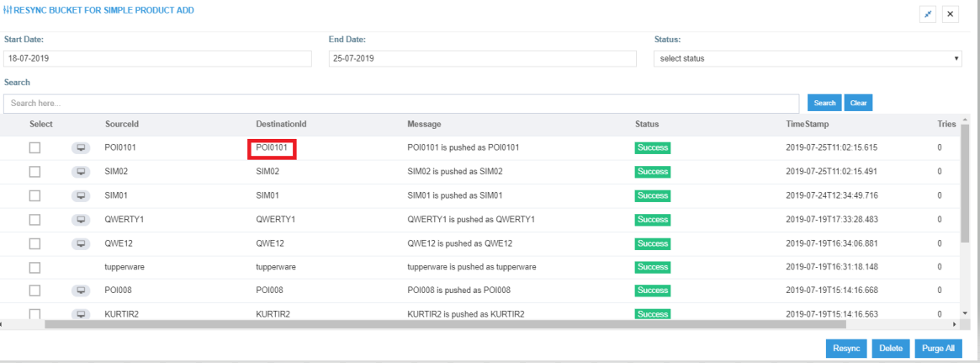Sort by the TimeStamp column header
The height and width of the screenshot is (363, 980).
point(807,125)
